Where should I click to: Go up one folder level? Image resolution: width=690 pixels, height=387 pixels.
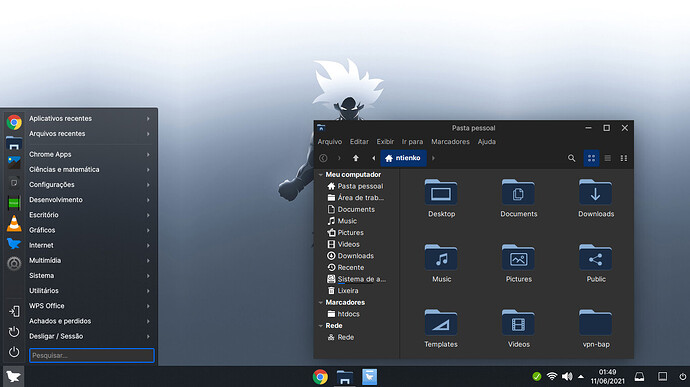pos(356,158)
